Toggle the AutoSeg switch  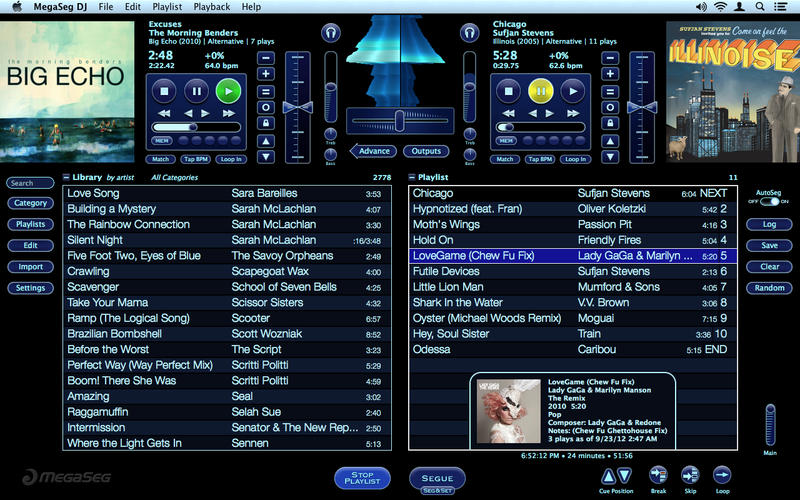point(769,201)
